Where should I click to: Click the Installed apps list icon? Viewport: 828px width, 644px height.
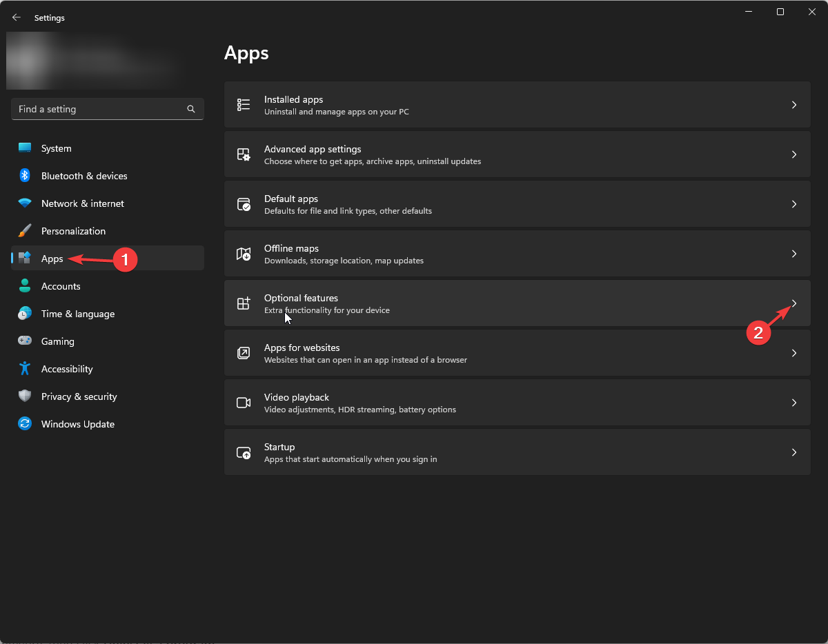click(x=244, y=105)
